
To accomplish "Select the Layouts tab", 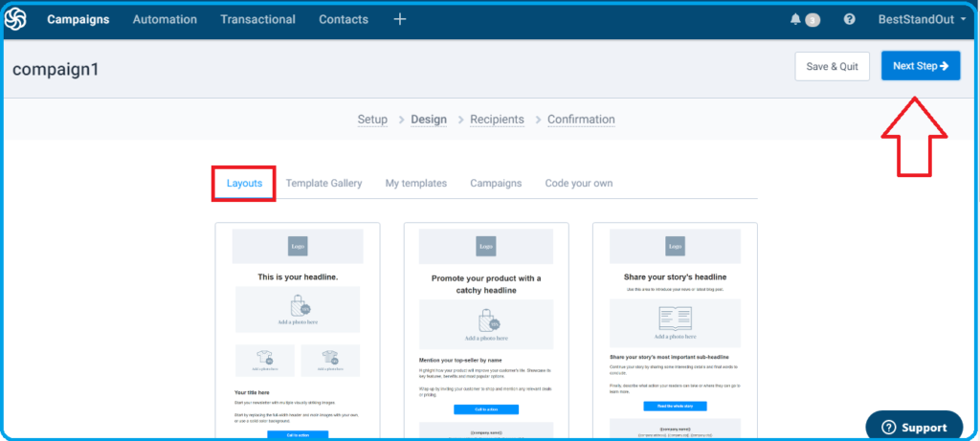I will coord(244,184).
